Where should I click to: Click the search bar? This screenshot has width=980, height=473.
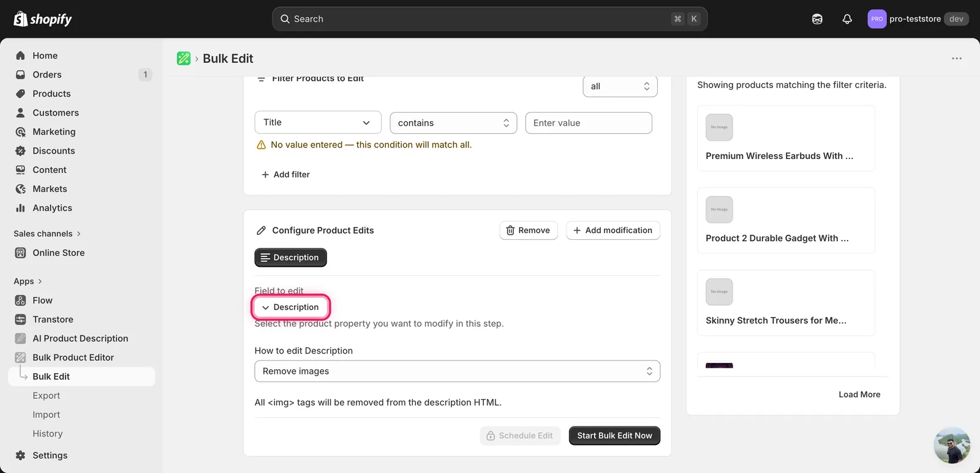coord(489,19)
